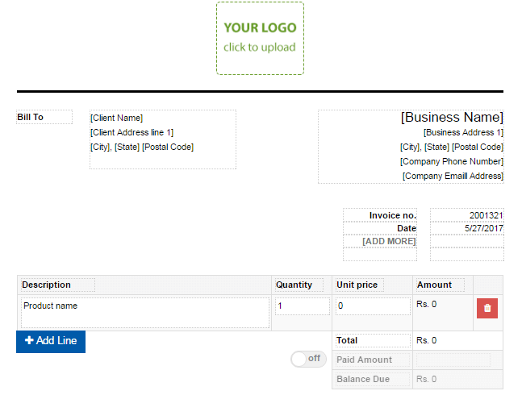Click the Unit price input showing 0
This screenshot has height=420, width=522.
pyautogui.click(x=372, y=306)
